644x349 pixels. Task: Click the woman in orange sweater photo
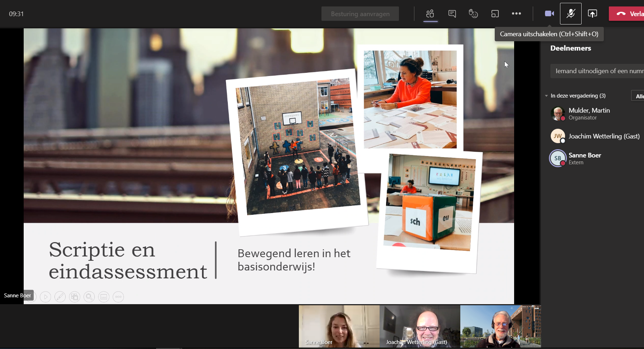click(410, 99)
